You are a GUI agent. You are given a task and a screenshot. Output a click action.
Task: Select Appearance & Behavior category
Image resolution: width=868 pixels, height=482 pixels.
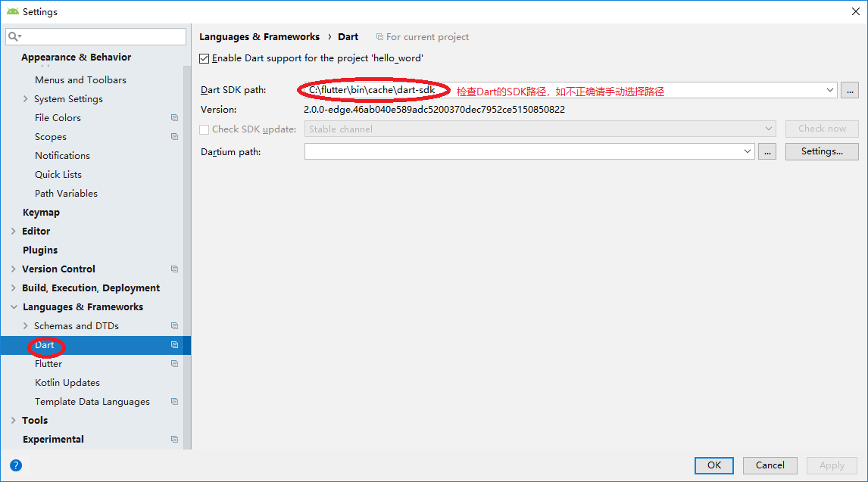pos(76,58)
